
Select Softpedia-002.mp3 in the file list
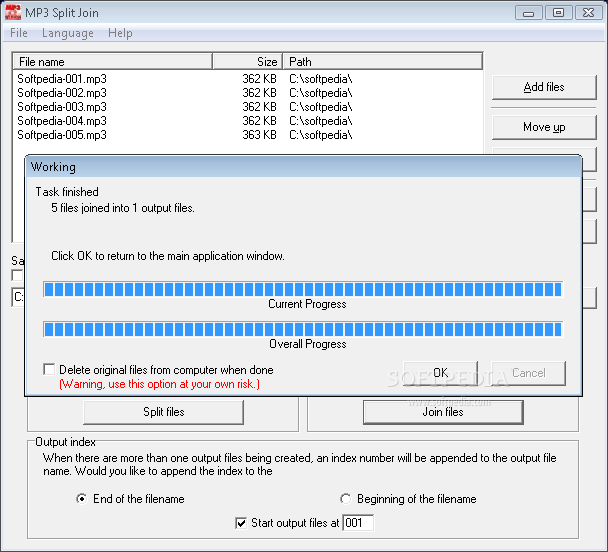62,93
